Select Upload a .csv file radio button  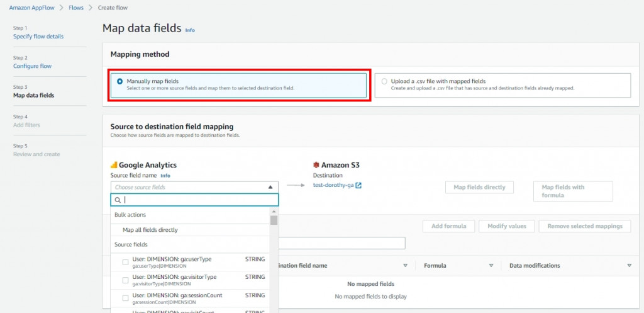tap(384, 81)
